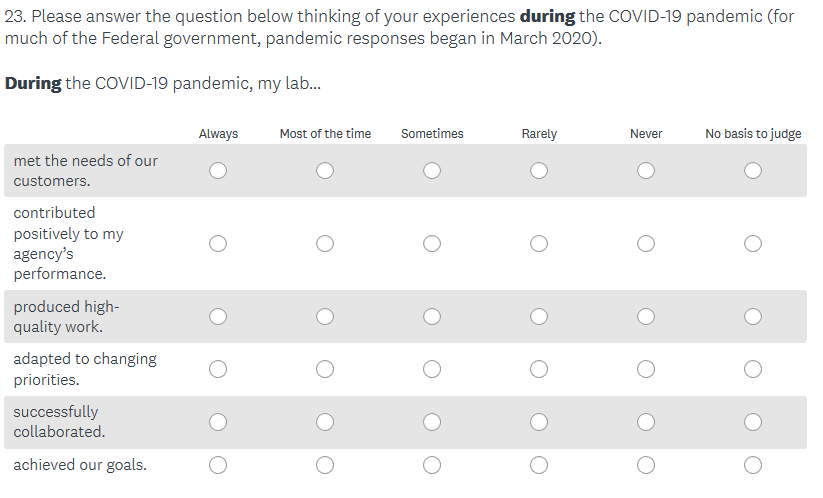Mark No basis to judge for achieved goals
The height and width of the screenshot is (498, 823).
pos(753,464)
